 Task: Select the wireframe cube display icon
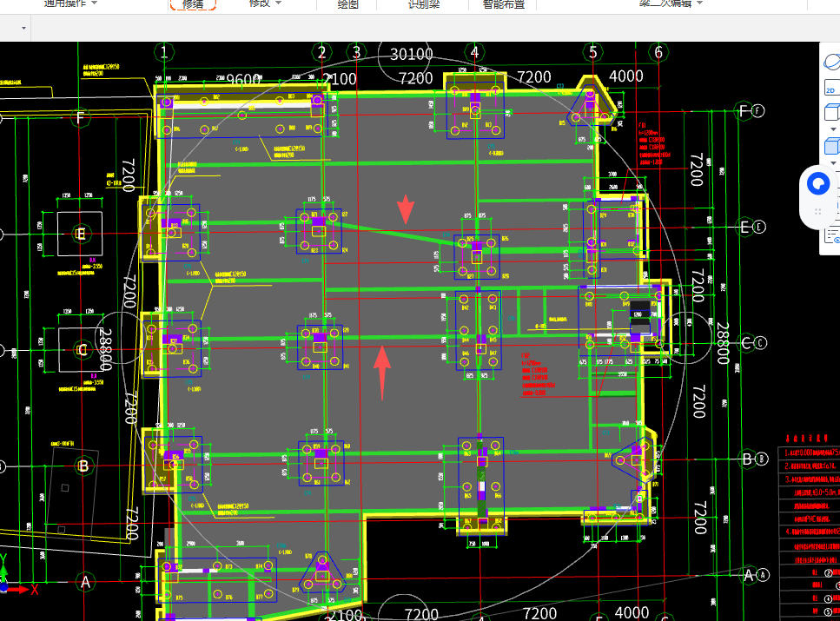click(832, 113)
